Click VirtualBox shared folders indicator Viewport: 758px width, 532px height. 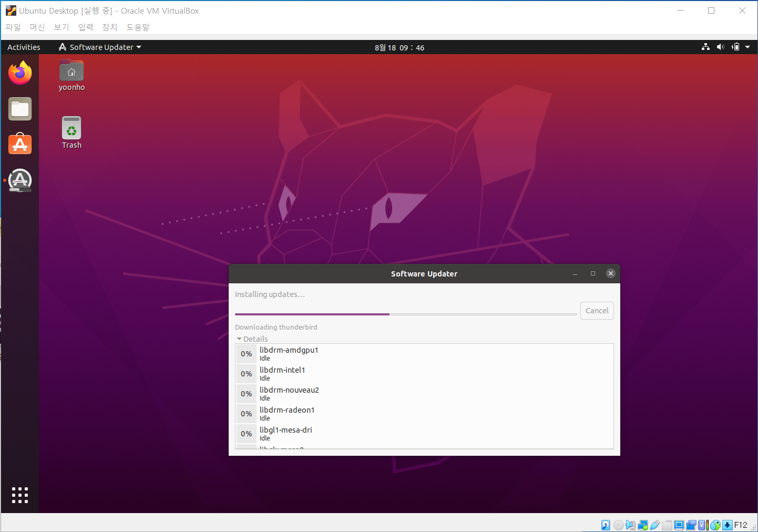[x=667, y=525]
